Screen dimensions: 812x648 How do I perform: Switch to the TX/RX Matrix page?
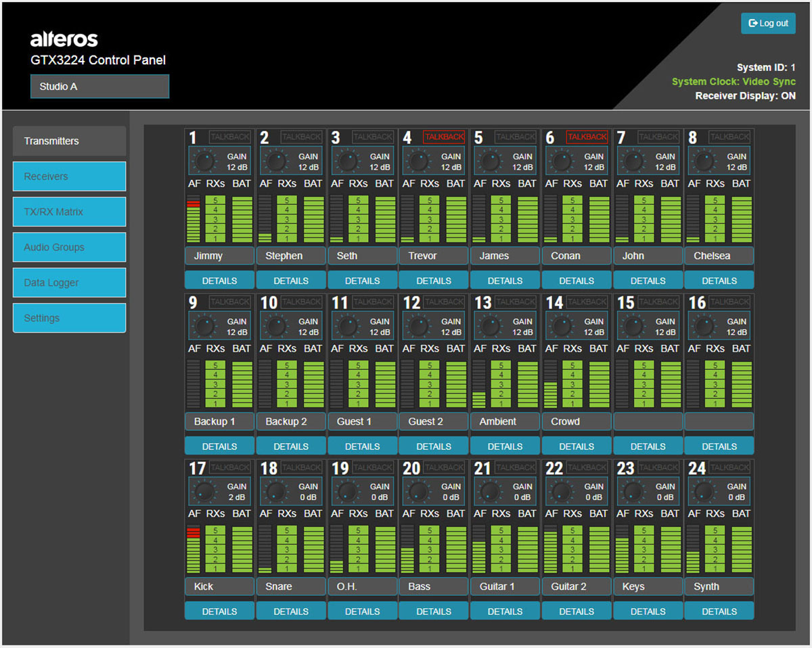click(x=69, y=212)
